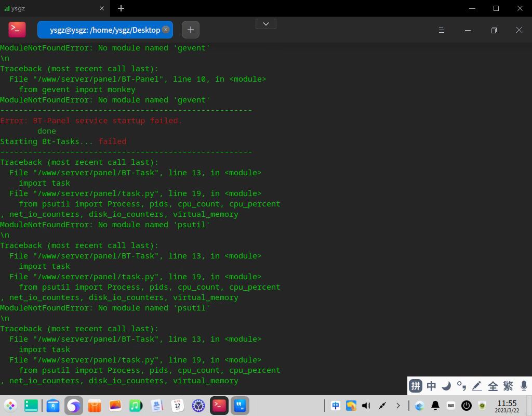Open the blue quote-mark app in dock
The image size is (532, 416).
pos(240,406)
